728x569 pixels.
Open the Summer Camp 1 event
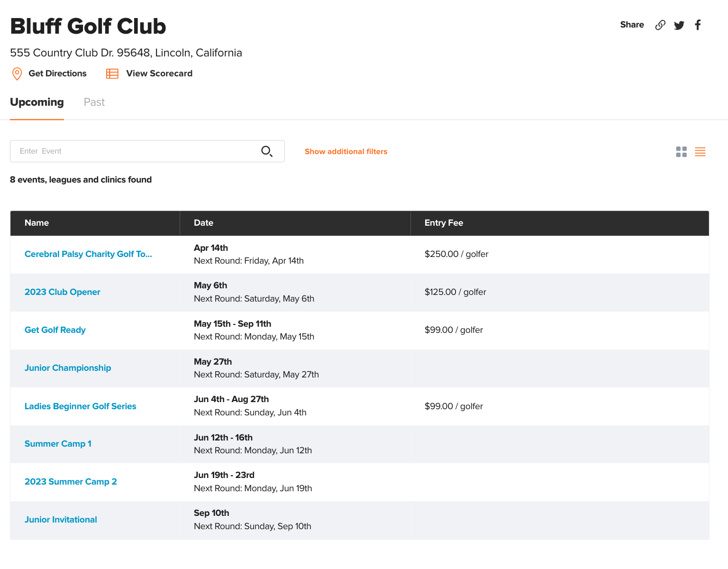pyautogui.click(x=58, y=444)
